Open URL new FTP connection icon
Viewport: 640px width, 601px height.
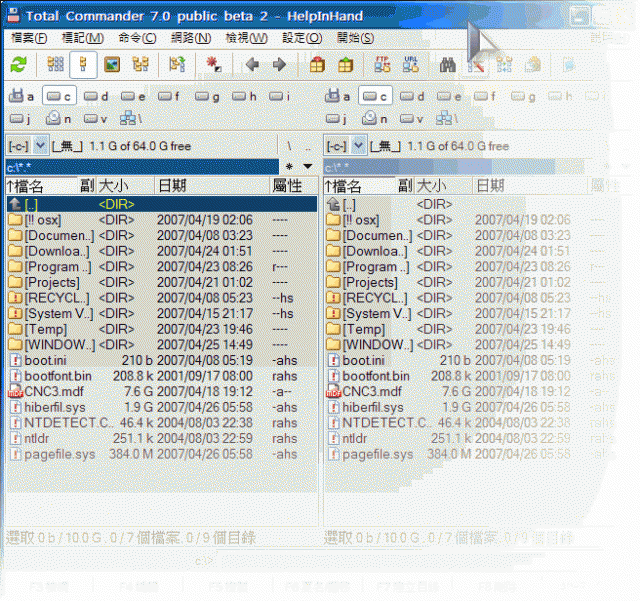[x=411, y=65]
